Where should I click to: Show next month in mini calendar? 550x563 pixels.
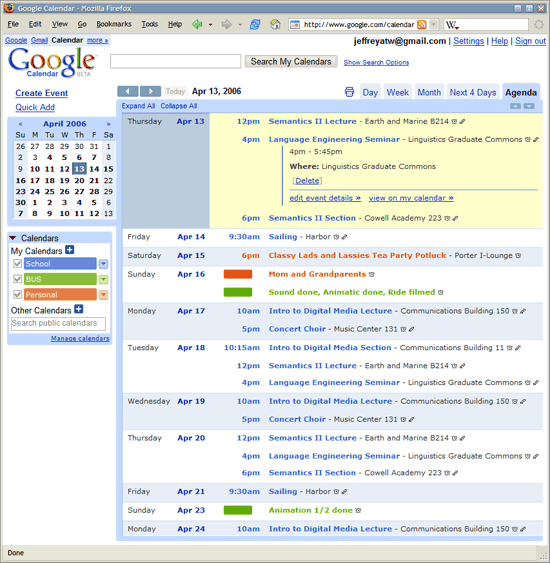108,124
